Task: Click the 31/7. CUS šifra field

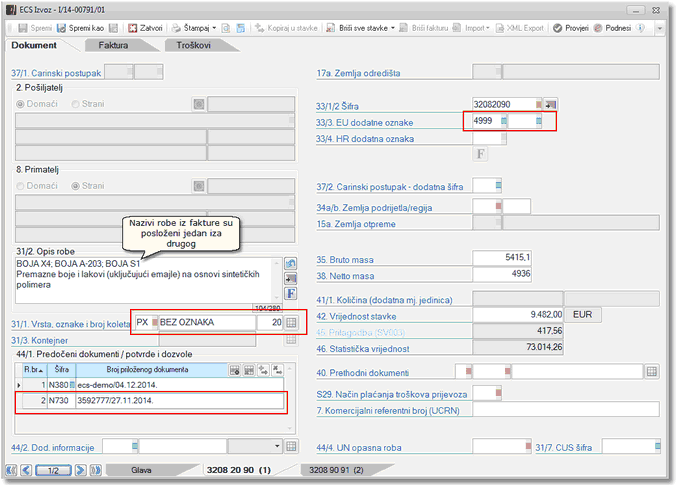Action: (x=631, y=446)
